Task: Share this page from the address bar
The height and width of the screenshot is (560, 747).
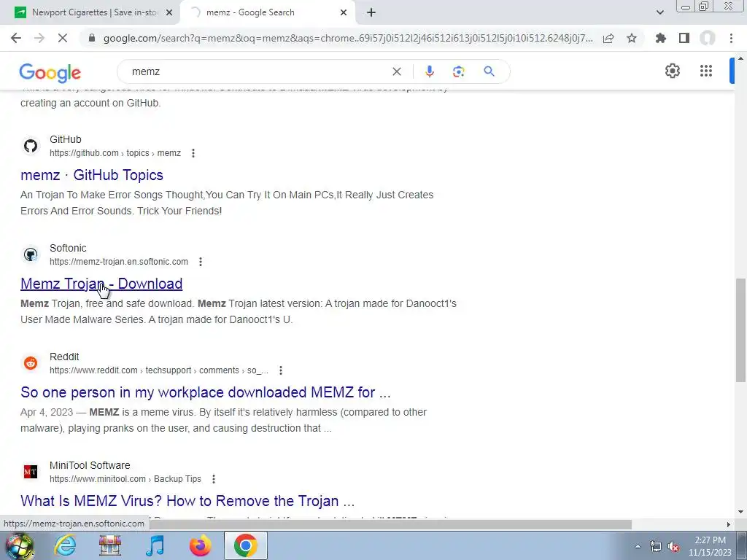Action: pyautogui.click(x=608, y=38)
